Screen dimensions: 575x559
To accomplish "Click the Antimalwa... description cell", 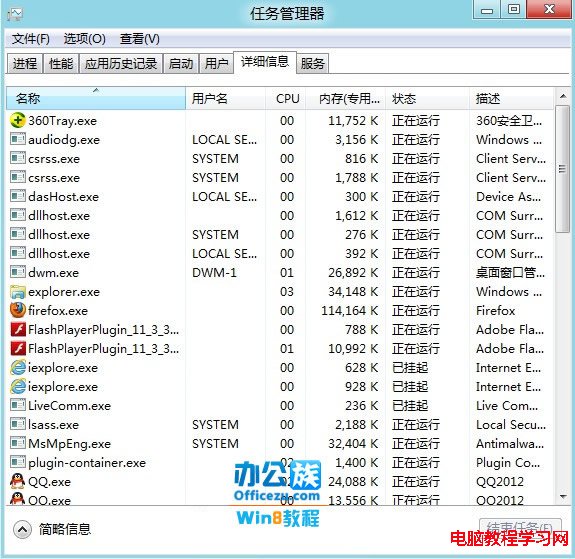I will pos(510,444).
